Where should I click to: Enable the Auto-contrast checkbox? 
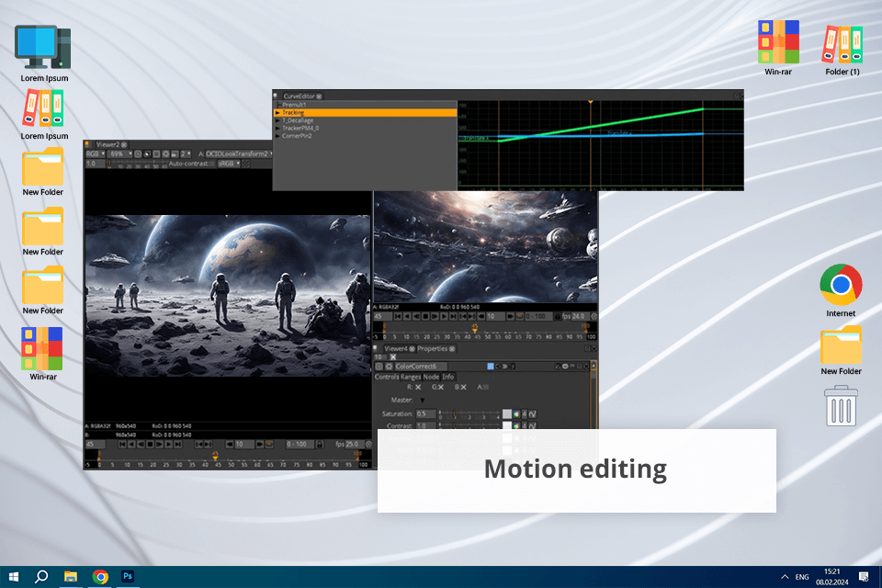tap(212, 164)
